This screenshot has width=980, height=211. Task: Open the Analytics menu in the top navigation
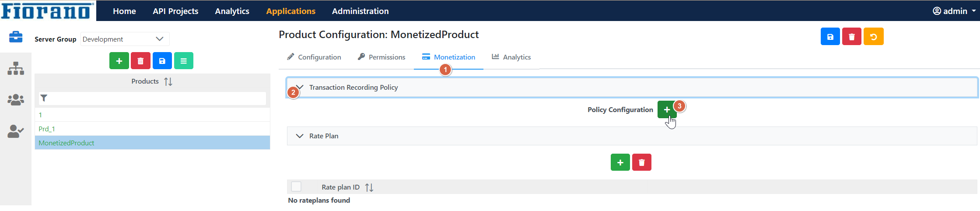232,11
